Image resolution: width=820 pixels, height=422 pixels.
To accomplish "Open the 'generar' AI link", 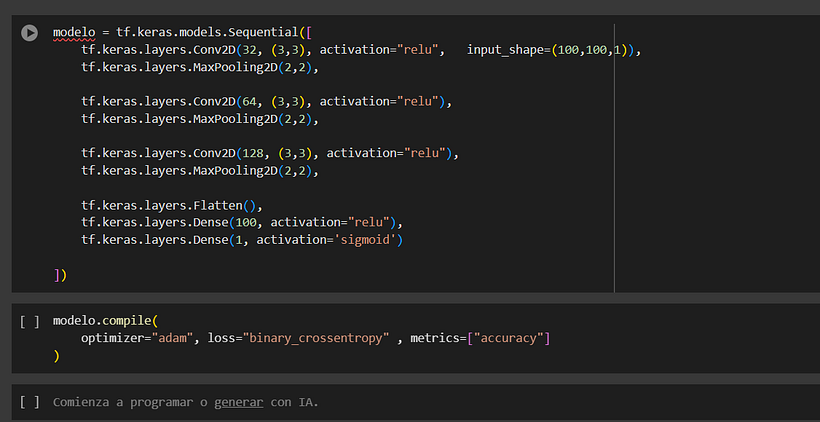I will tap(238, 402).
